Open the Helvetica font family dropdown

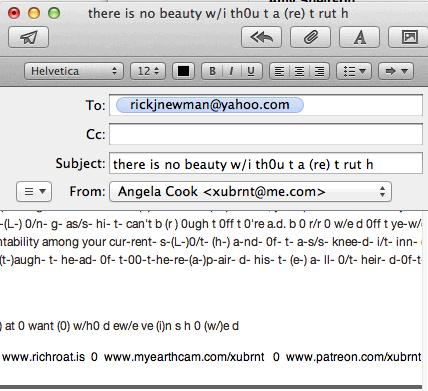74,71
